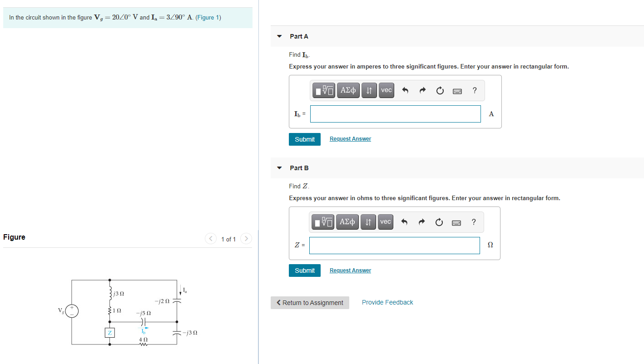The width and height of the screenshot is (644, 364).
Task: Click up-down arrows tool in Part B
Action: (368, 222)
